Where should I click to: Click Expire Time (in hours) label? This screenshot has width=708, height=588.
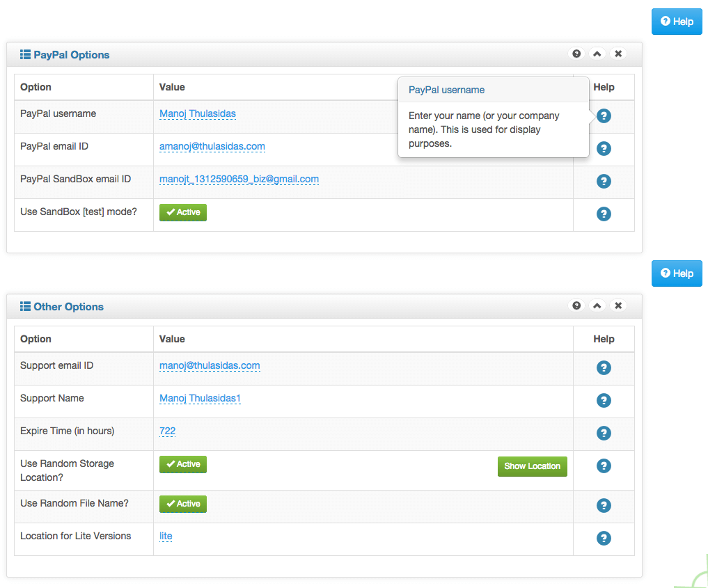(x=68, y=431)
